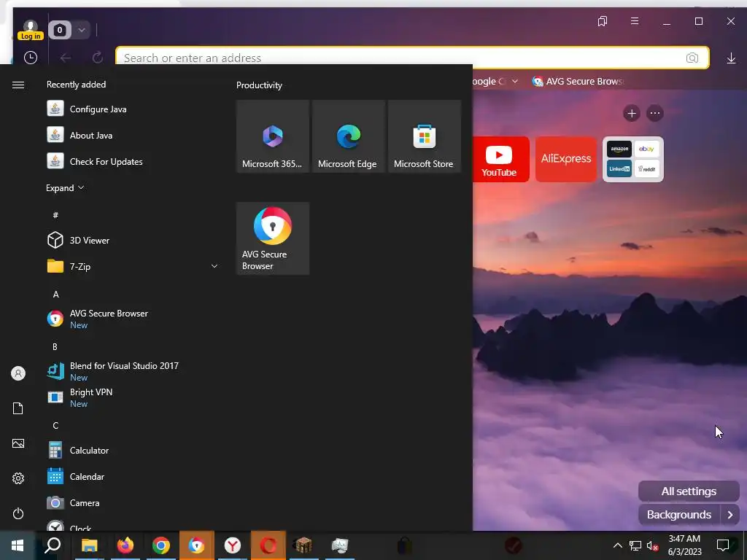Screen dimensions: 747x560
Task: Open the browser main menu icon
Action: (635, 21)
